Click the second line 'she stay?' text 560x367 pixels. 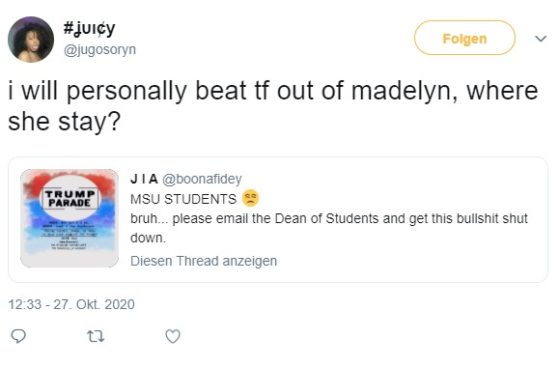pyautogui.click(x=65, y=122)
